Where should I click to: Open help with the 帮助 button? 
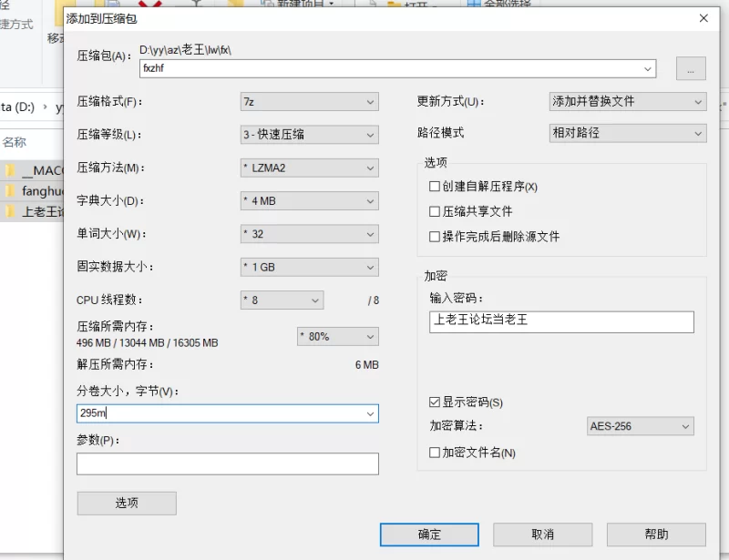656,535
